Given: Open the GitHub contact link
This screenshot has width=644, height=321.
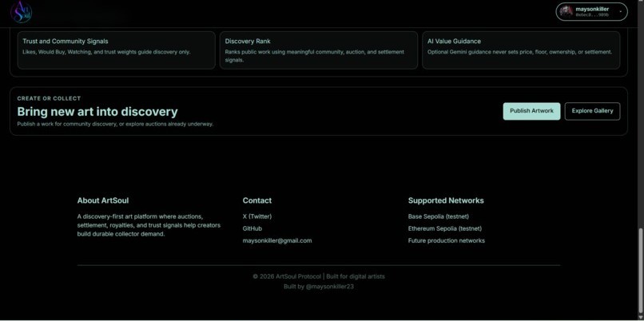Looking at the screenshot, I should pyautogui.click(x=252, y=228).
